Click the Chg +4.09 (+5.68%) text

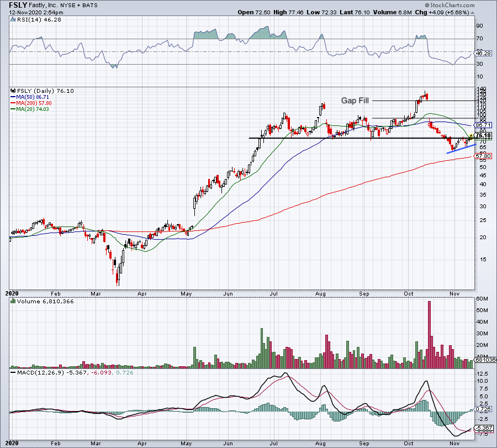pyautogui.click(x=442, y=12)
